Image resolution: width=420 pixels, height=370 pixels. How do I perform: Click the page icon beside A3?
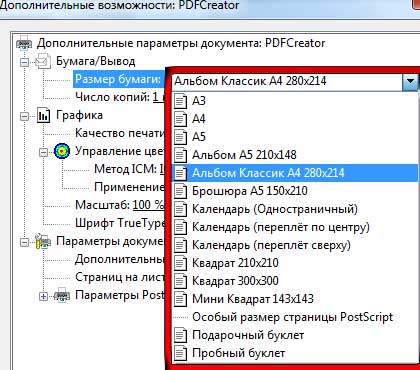point(180,101)
